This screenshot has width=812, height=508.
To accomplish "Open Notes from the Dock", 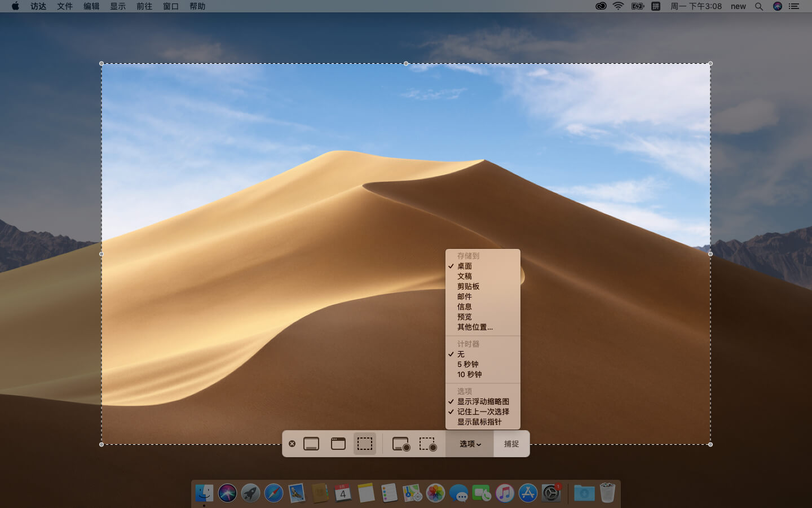I will point(366,493).
